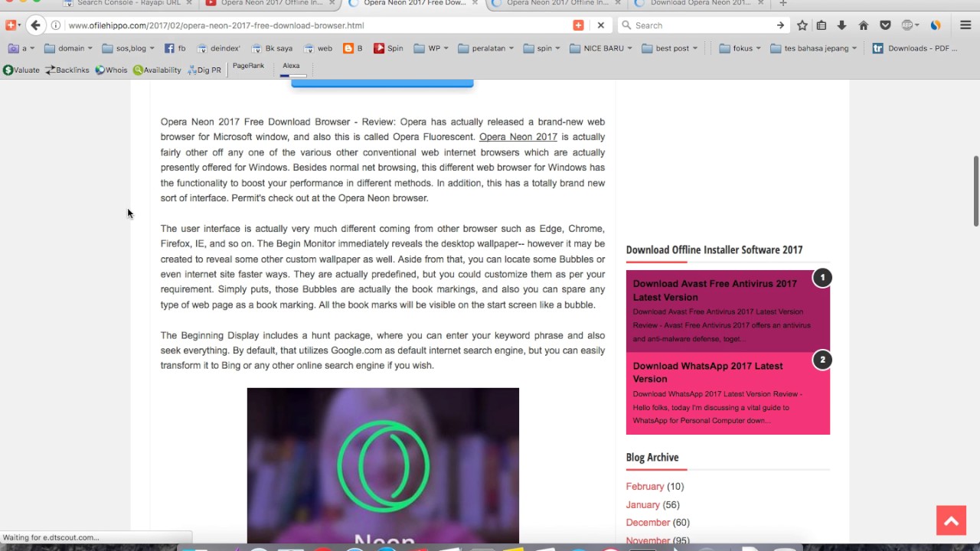Click the Backlinks toolbar button
The width and height of the screenshot is (980, 551).
(x=67, y=70)
